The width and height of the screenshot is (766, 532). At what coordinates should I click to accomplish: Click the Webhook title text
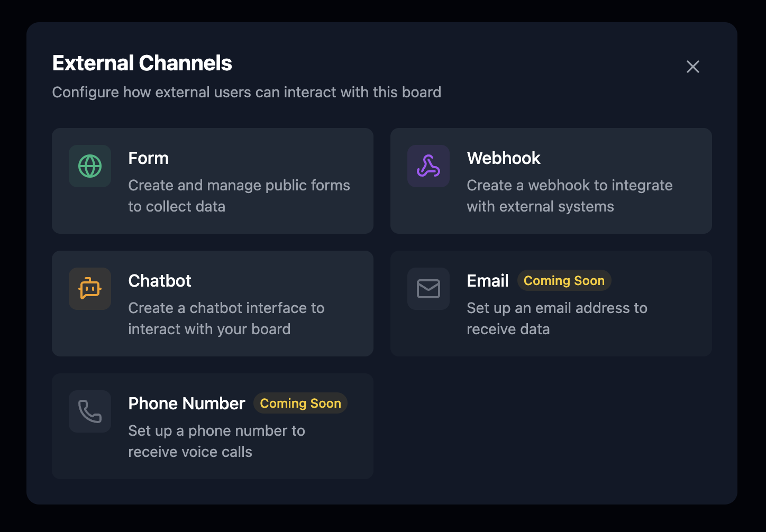point(504,158)
